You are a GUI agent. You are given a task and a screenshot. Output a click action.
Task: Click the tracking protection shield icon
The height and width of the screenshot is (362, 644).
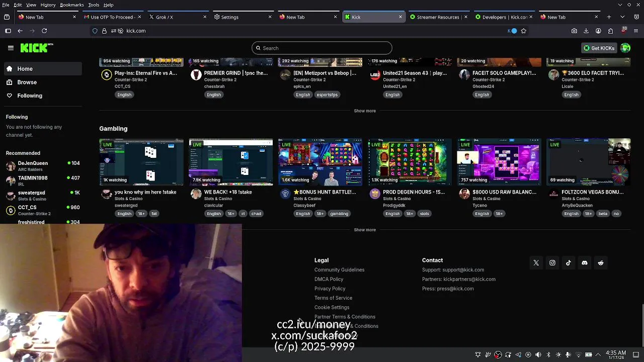pyautogui.click(x=95, y=31)
